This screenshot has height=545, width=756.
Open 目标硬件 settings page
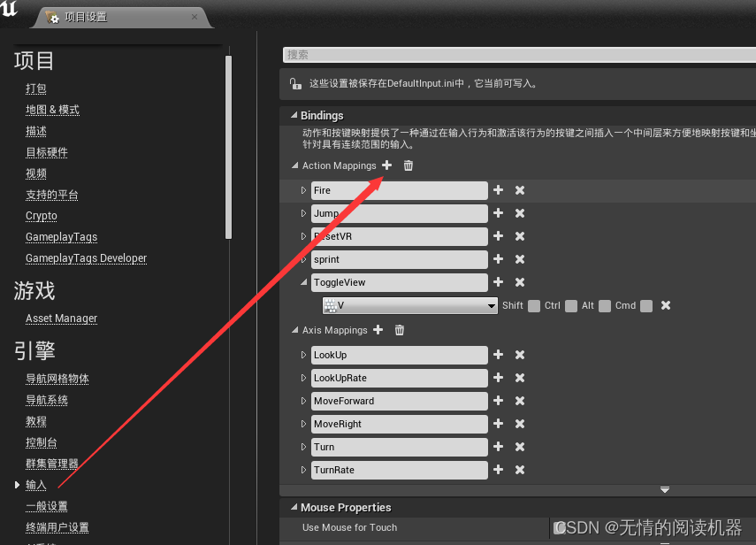(x=47, y=152)
